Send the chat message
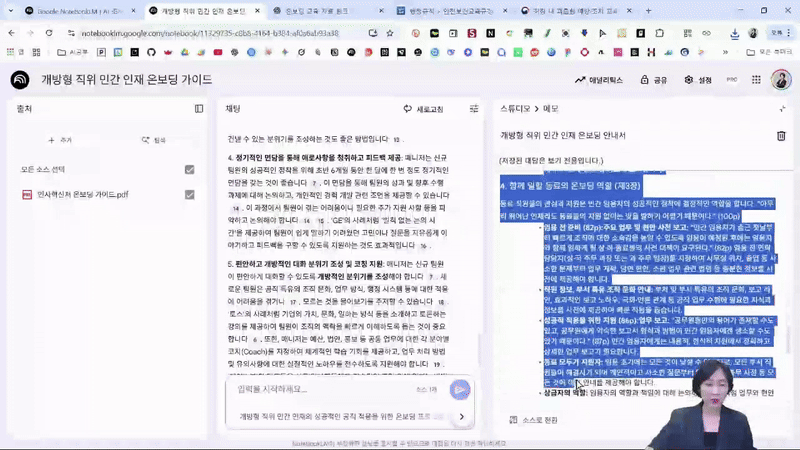Screen dimensions: 800x450 [x=459, y=389]
